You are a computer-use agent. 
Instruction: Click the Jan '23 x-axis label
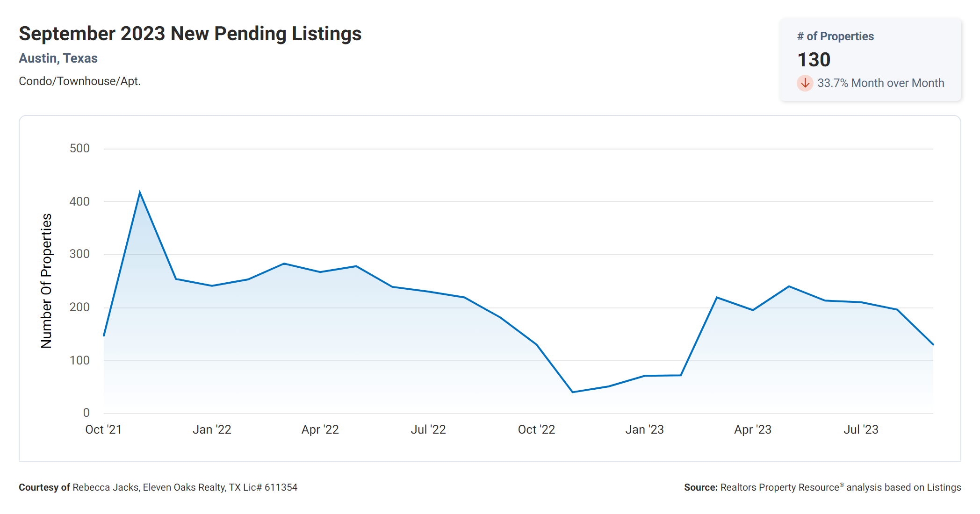644,429
